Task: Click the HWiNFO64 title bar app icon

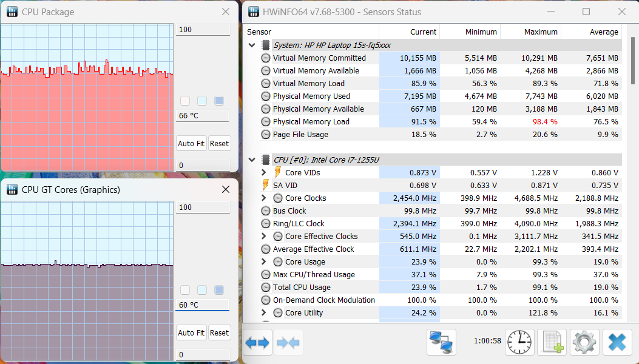Action: 254,12
